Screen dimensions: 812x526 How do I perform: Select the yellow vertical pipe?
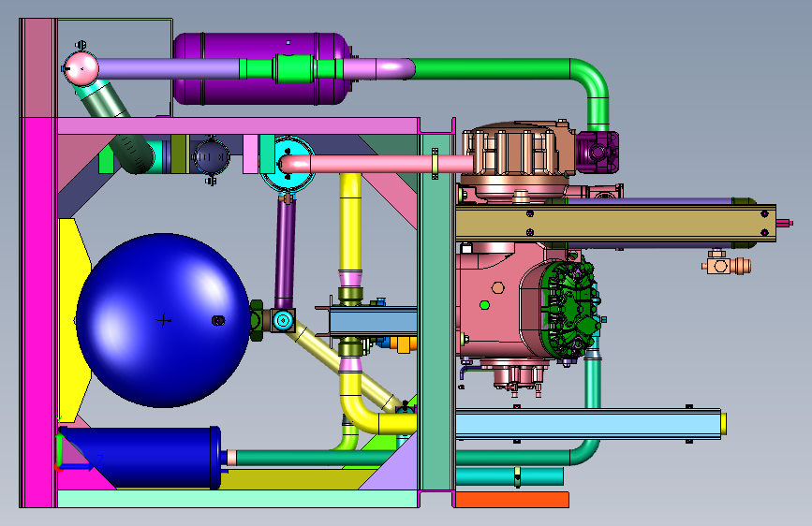(350, 222)
